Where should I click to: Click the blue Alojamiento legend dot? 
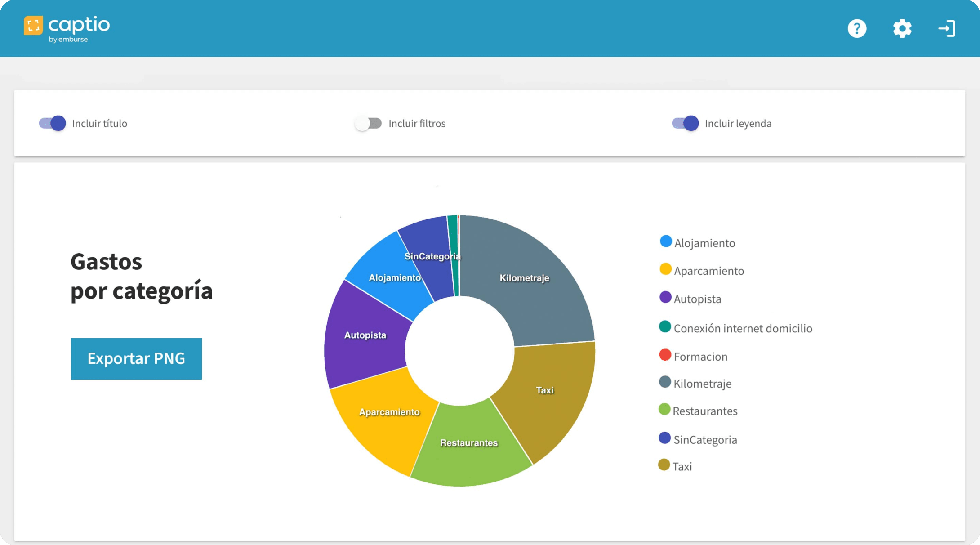[666, 241]
